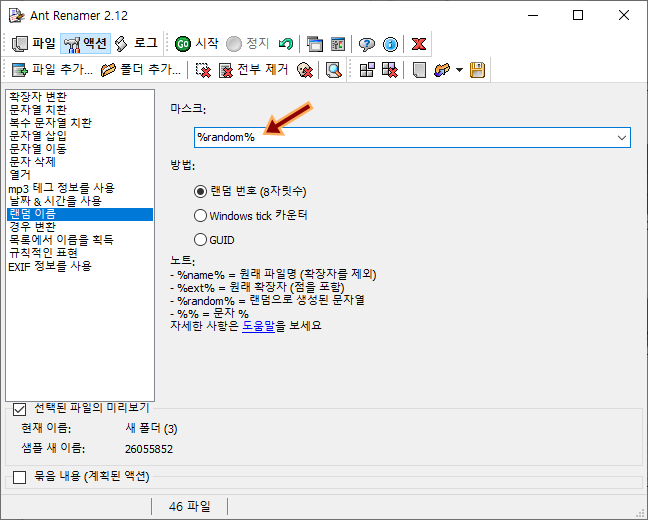This screenshot has width=648, height=520.
Task: Click the remove from batch icon
Action: pyautogui.click(x=390, y=70)
